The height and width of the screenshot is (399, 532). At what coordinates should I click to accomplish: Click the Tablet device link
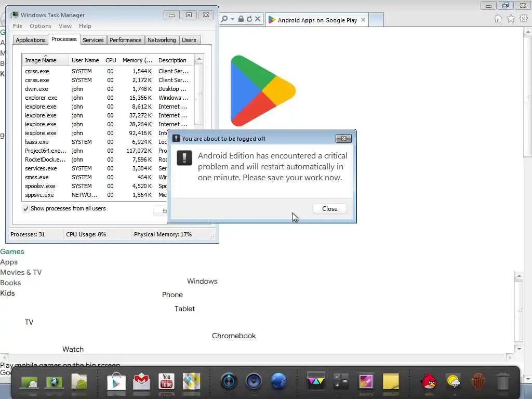tap(184, 309)
